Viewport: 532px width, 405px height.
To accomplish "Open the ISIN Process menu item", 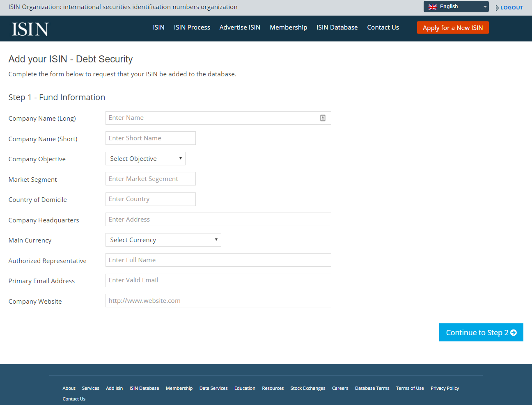I will [x=192, y=27].
